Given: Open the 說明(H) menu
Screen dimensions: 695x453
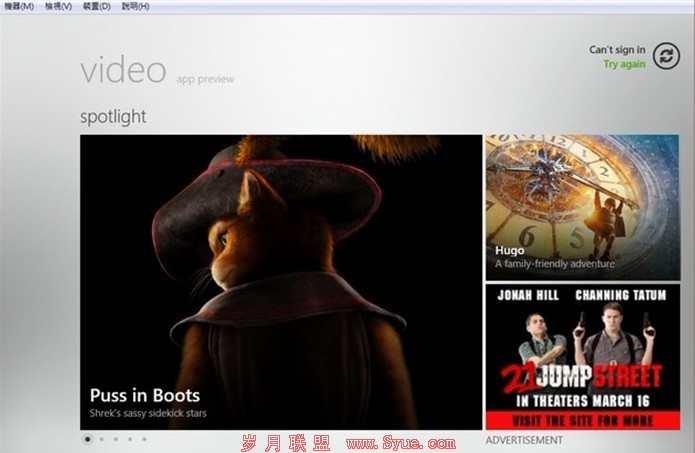Looking at the screenshot, I should point(135,6).
